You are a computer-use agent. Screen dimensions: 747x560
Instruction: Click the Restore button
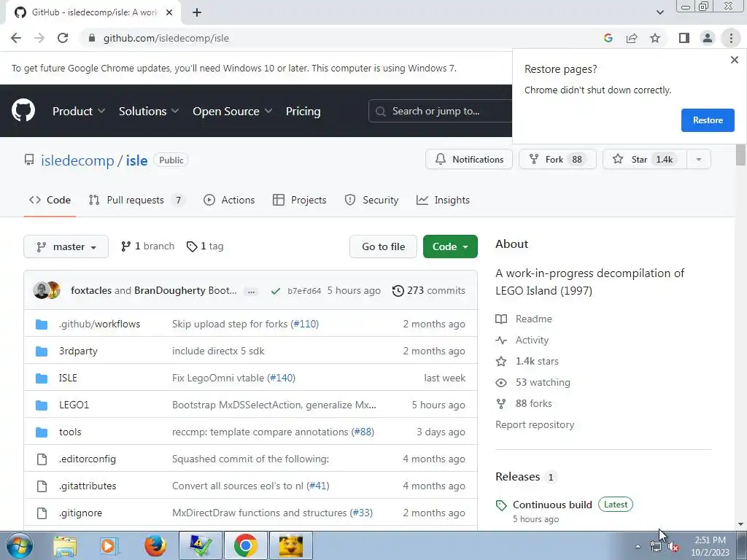[708, 120]
